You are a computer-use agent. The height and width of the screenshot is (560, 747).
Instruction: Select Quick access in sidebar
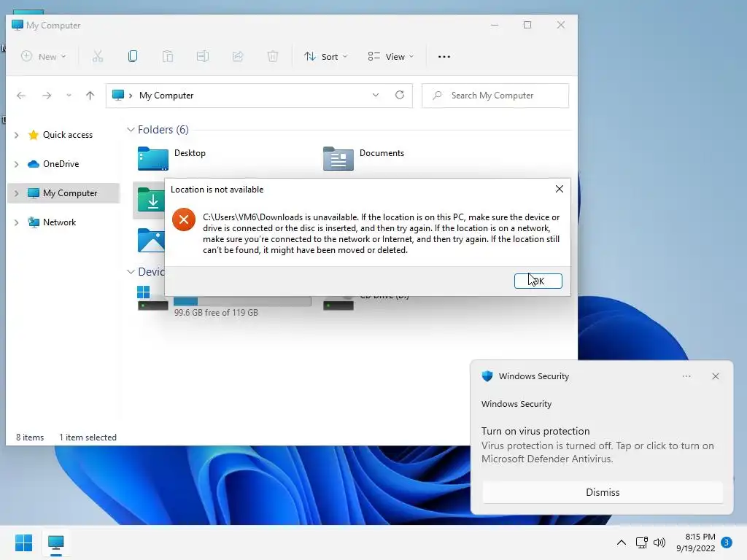pos(68,135)
